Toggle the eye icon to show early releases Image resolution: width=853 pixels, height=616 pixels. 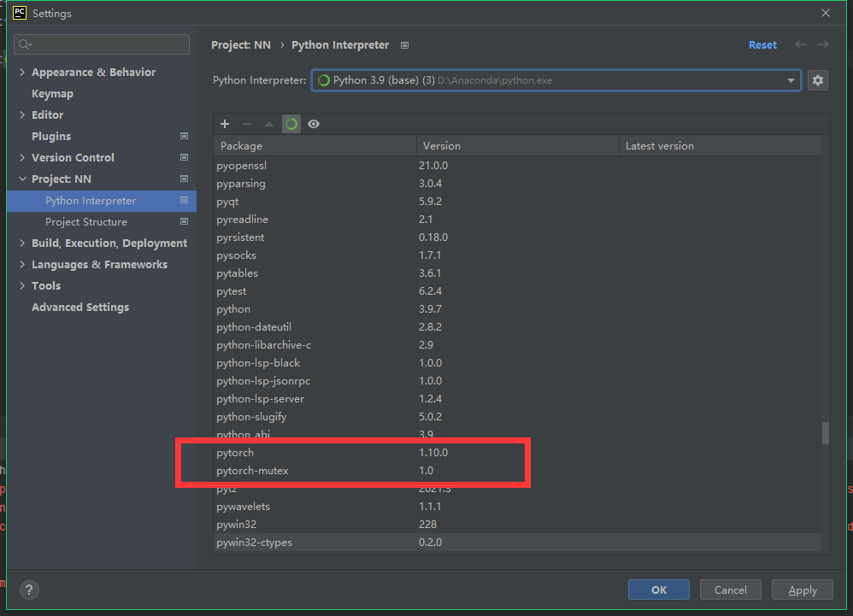tap(313, 124)
